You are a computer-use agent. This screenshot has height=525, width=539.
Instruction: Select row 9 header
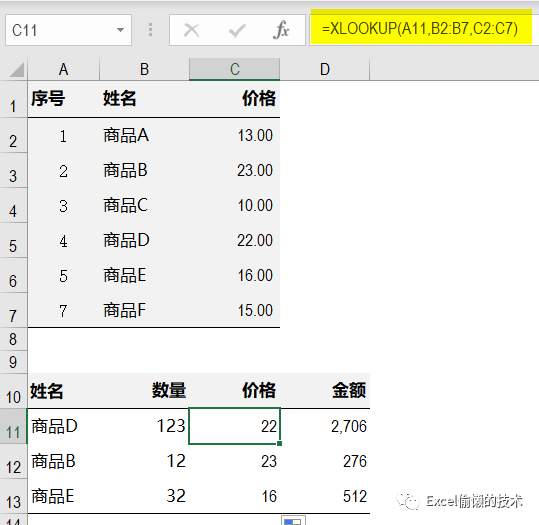(13, 362)
